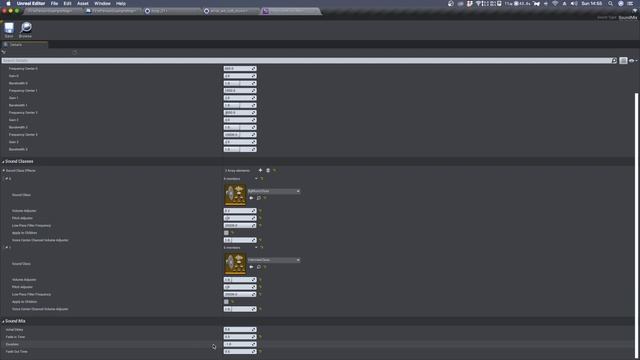This screenshot has width=640, height=360.
Task: Open the File menu
Action: (x=54, y=3)
